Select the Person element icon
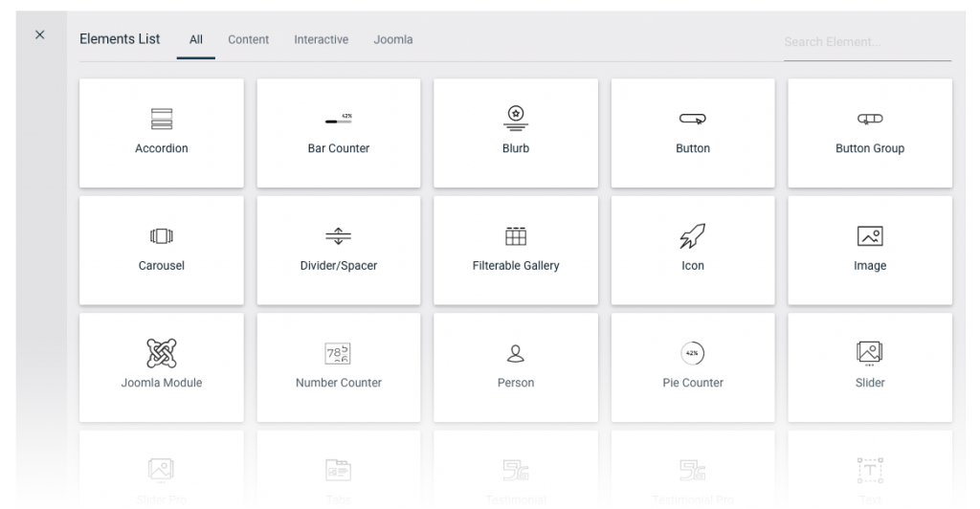Image resolution: width=980 pixels, height=509 pixels. tap(516, 354)
